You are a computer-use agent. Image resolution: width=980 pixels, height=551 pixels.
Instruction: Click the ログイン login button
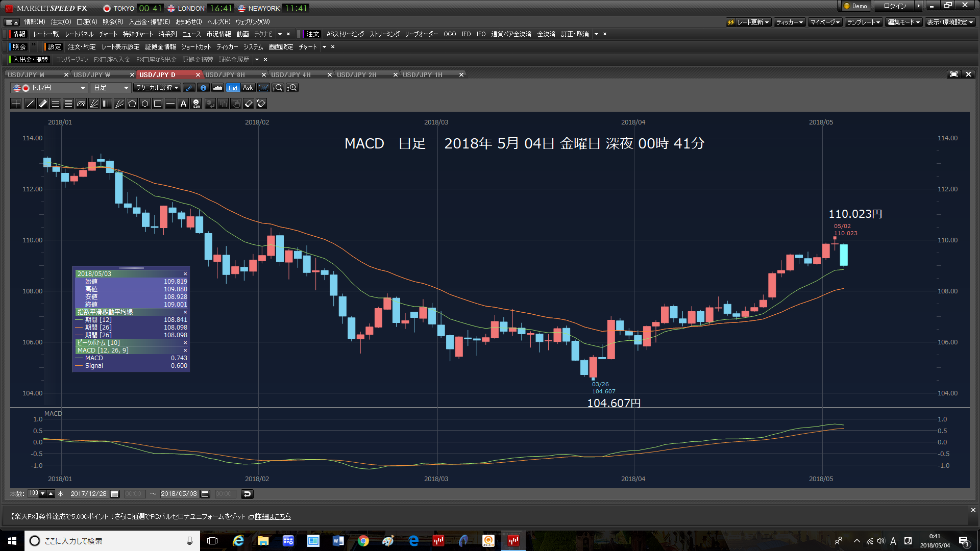895,6
